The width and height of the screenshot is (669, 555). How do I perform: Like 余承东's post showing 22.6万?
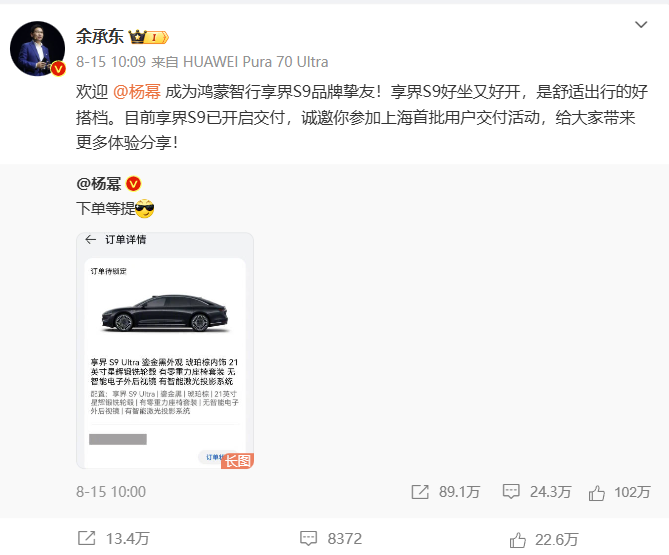[544, 540]
